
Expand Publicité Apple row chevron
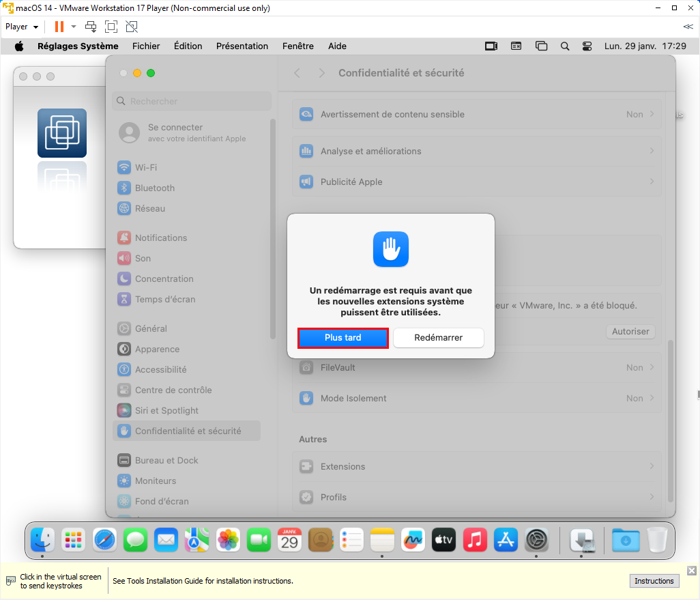click(652, 182)
